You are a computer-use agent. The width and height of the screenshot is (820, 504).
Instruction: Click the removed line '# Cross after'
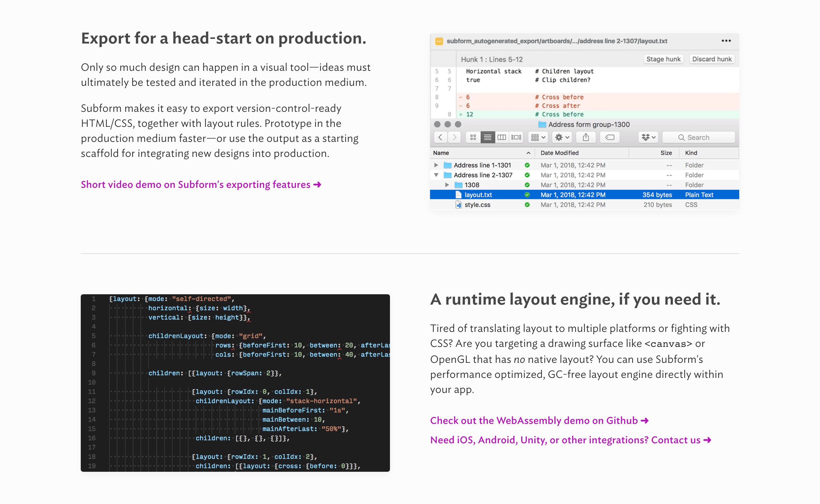tap(598, 106)
